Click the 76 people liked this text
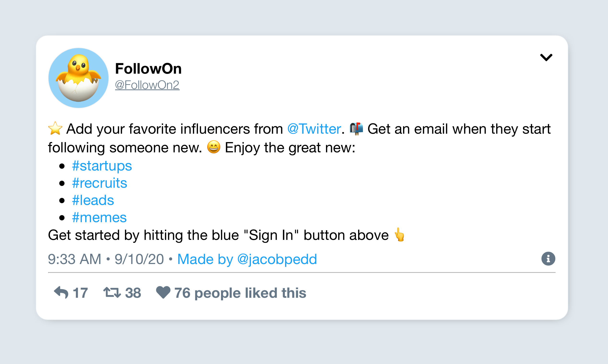608x364 pixels. tap(240, 293)
